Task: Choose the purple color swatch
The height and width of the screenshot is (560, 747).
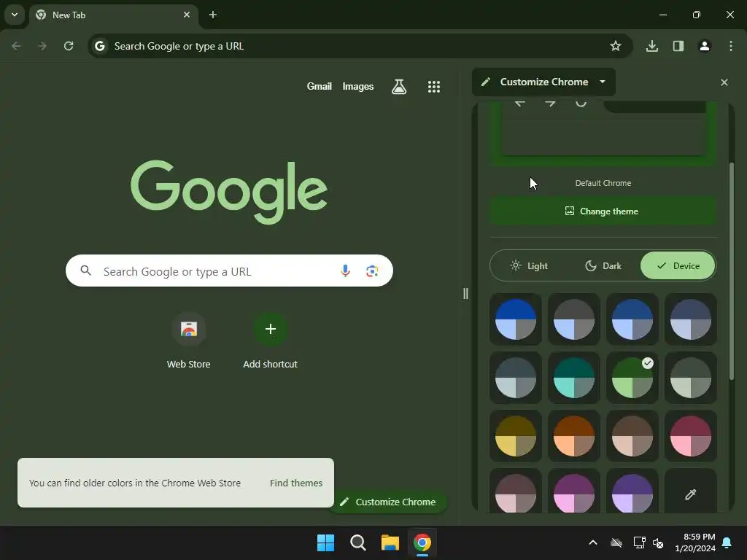Action: (x=632, y=492)
